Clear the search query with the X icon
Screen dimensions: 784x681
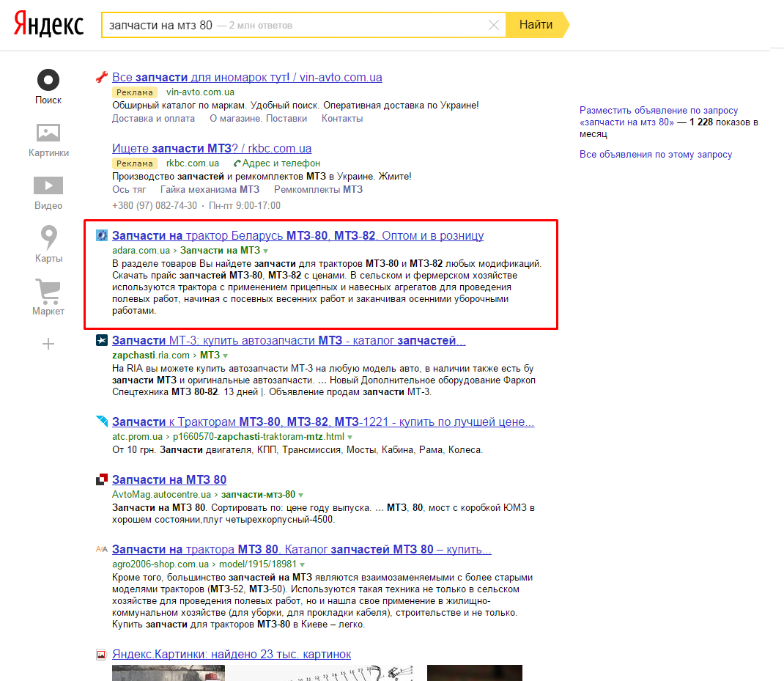point(494,25)
